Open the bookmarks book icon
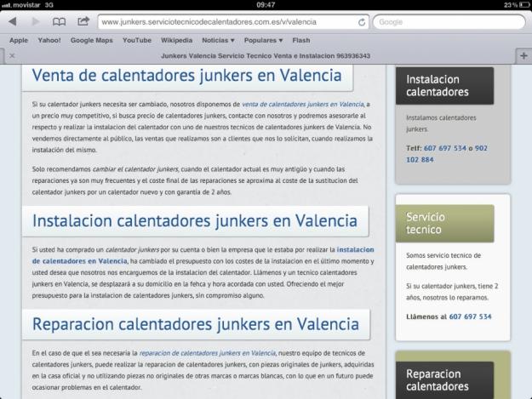The height and width of the screenshot is (399, 532). coord(59,22)
